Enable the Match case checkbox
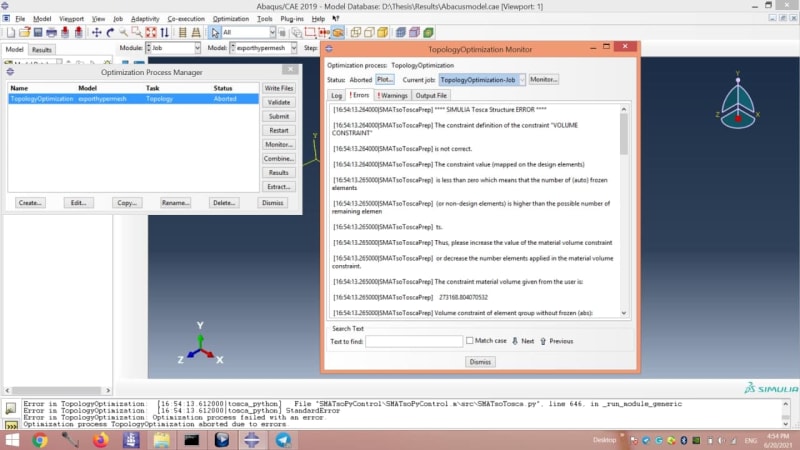The image size is (800, 450). (x=469, y=340)
